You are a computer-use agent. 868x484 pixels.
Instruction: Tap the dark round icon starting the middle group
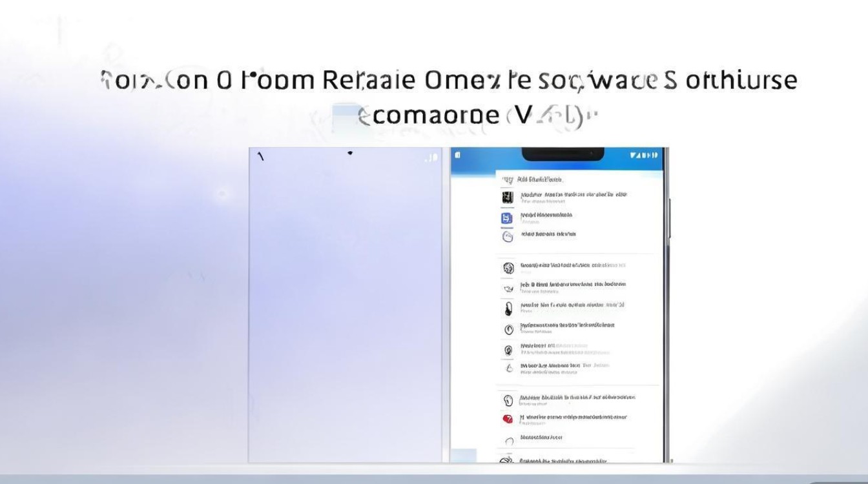point(508,268)
